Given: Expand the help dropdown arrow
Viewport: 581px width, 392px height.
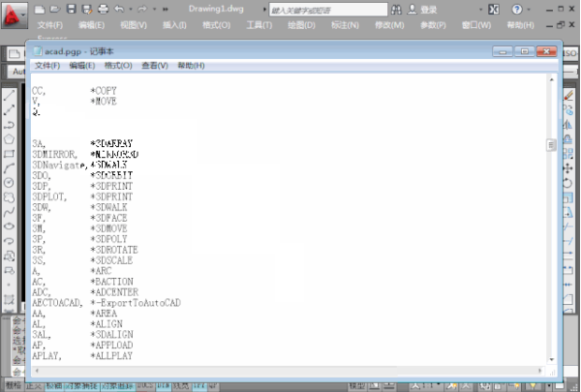Looking at the screenshot, I should [x=529, y=10].
